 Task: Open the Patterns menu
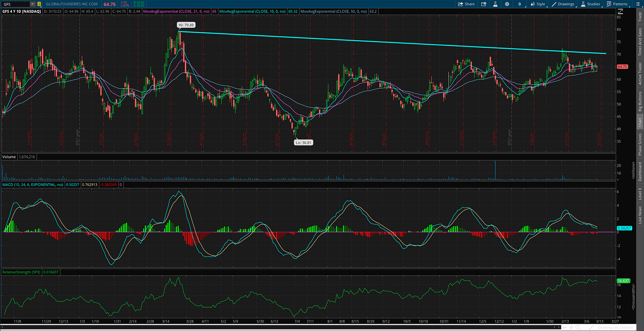[617, 4]
